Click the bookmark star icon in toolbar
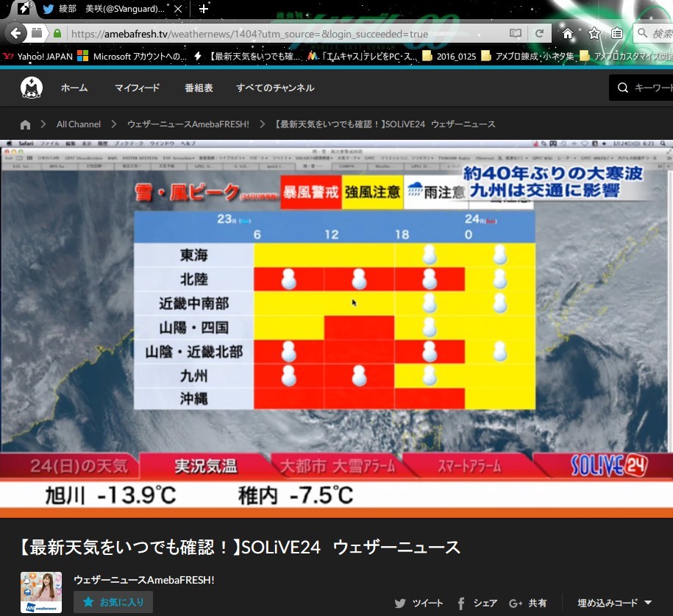 click(594, 34)
